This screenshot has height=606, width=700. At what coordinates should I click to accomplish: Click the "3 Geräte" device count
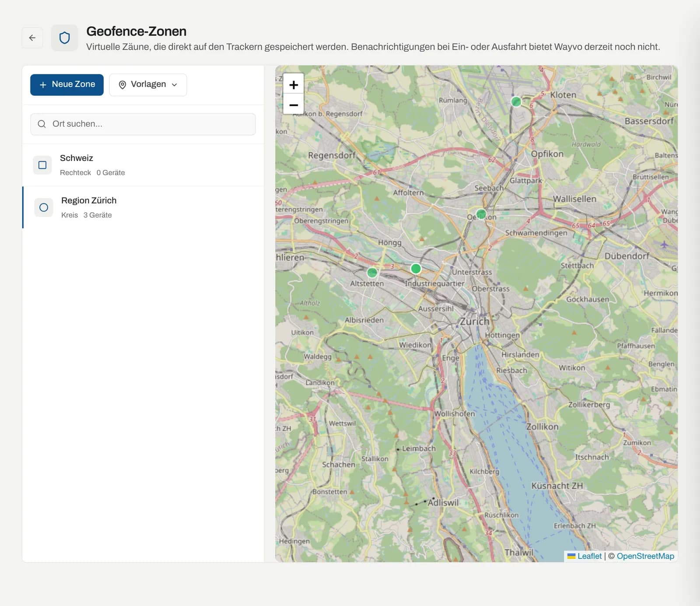tap(98, 215)
